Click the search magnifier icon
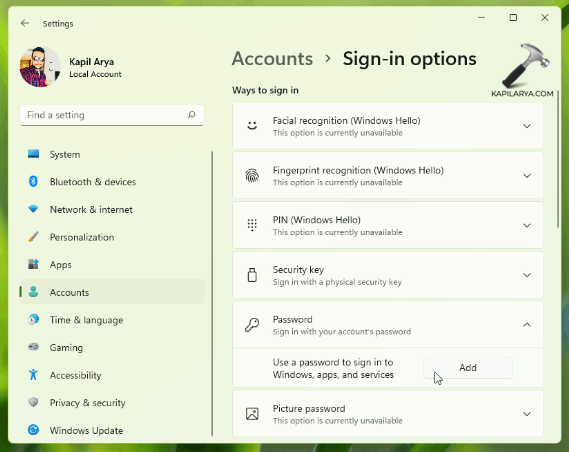The height and width of the screenshot is (452, 569). point(192,115)
